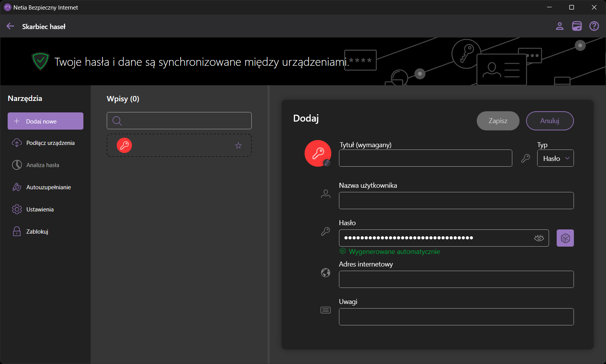Change the red key entry icon
606x364 pixels.
tap(318, 153)
